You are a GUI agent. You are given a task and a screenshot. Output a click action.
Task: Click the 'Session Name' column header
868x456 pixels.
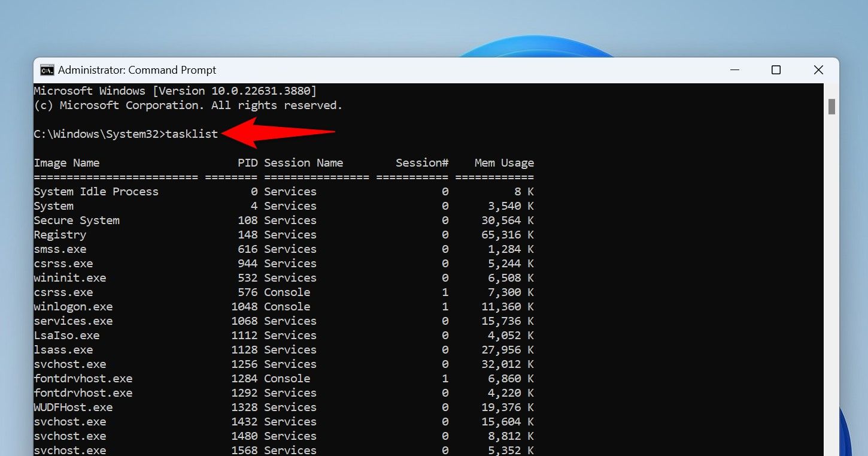tap(304, 163)
